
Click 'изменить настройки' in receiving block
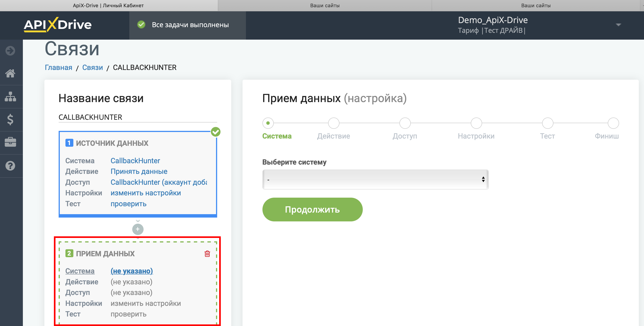[x=146, y=304]
